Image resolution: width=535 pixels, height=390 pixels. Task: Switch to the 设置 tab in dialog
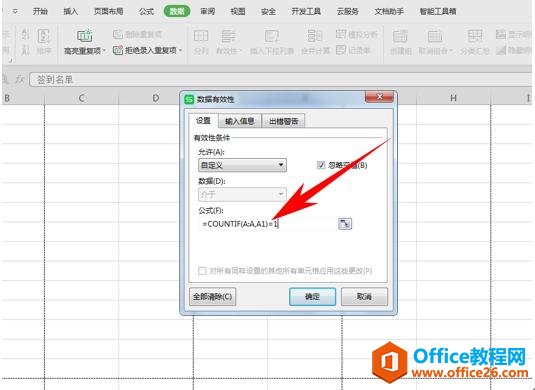[203, 121]
